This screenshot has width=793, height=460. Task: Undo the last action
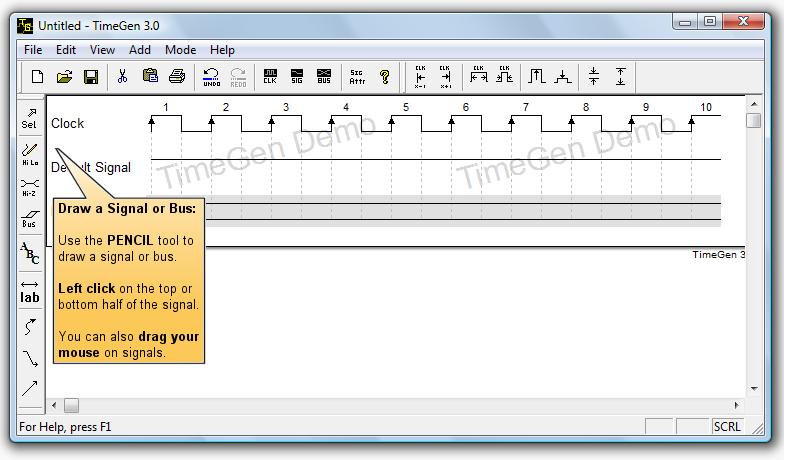coord(211,77)
